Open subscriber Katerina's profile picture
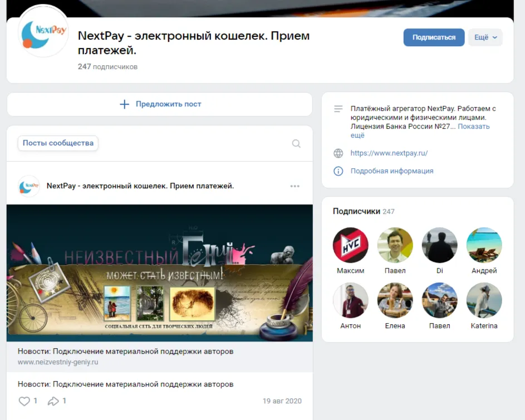The height and width of the screenshot is (420, 525). click(484, 300)
